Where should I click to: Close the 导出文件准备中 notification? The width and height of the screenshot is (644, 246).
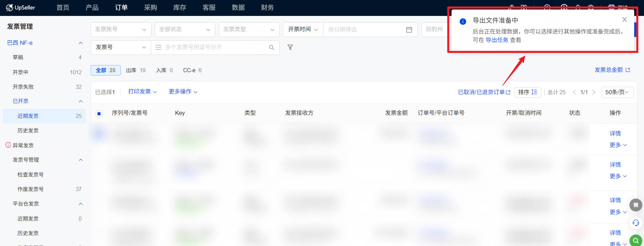point(624,20)
